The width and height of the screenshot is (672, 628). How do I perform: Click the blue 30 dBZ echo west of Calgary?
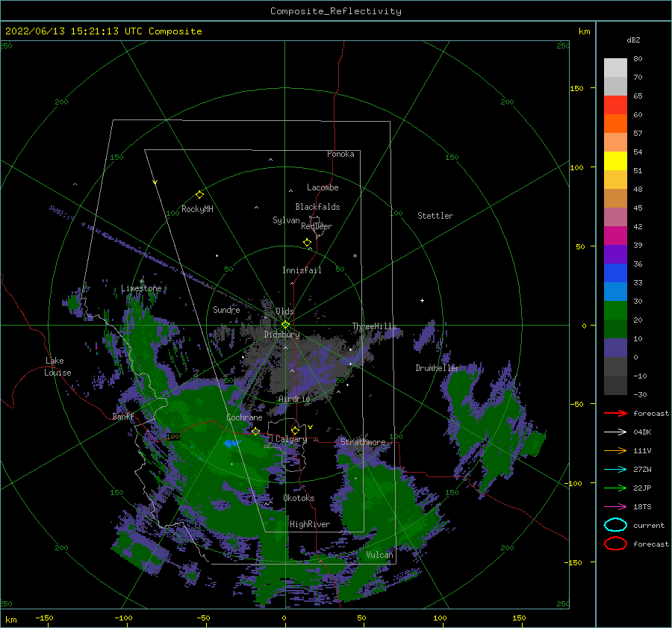pyautogui.click(x=232, y=444)
